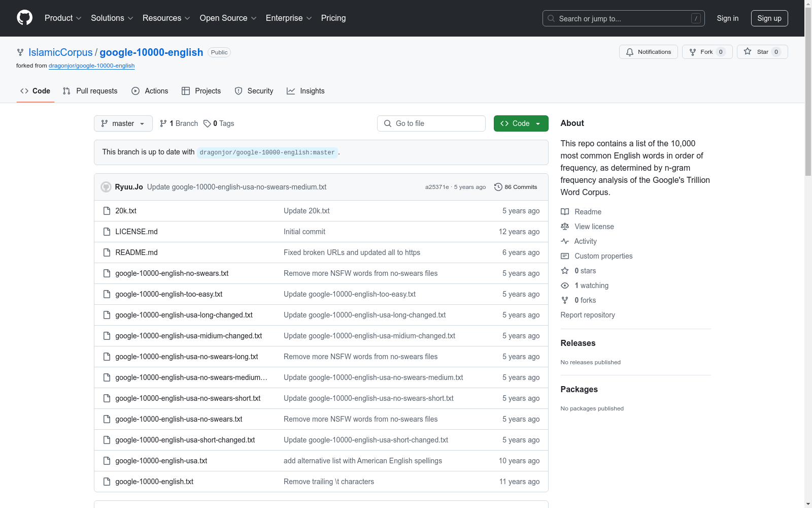Click file icon next to LICENSE.md
The image size is (812, 508).
click(107, 232)
